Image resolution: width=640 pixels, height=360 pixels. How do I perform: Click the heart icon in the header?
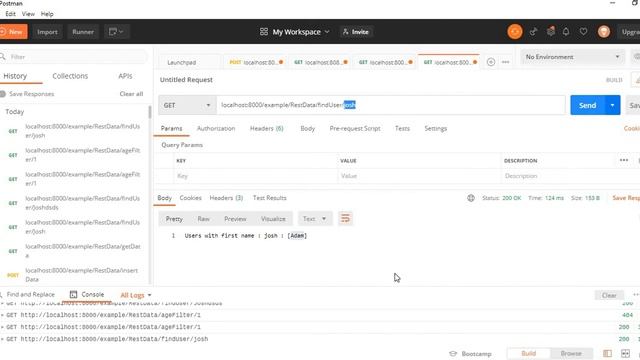click(583, 31)
